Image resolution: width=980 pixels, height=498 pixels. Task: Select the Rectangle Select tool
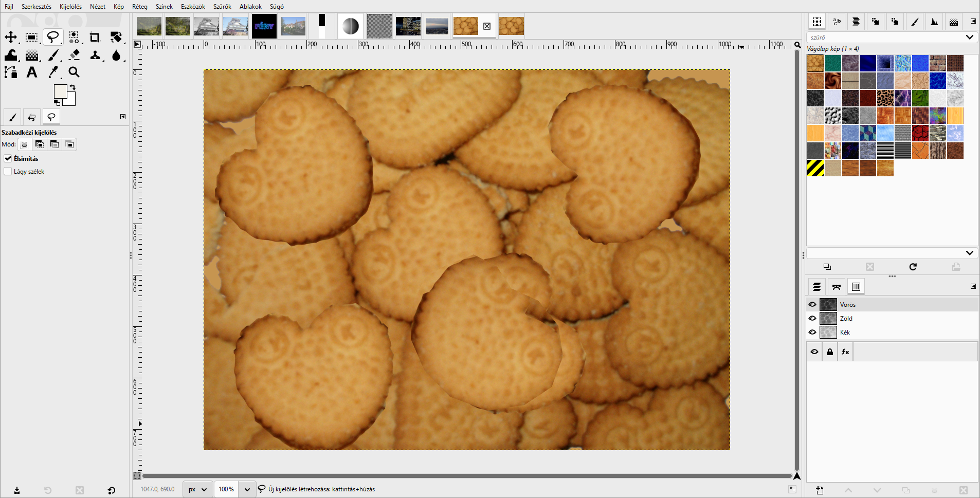(31, 37)
